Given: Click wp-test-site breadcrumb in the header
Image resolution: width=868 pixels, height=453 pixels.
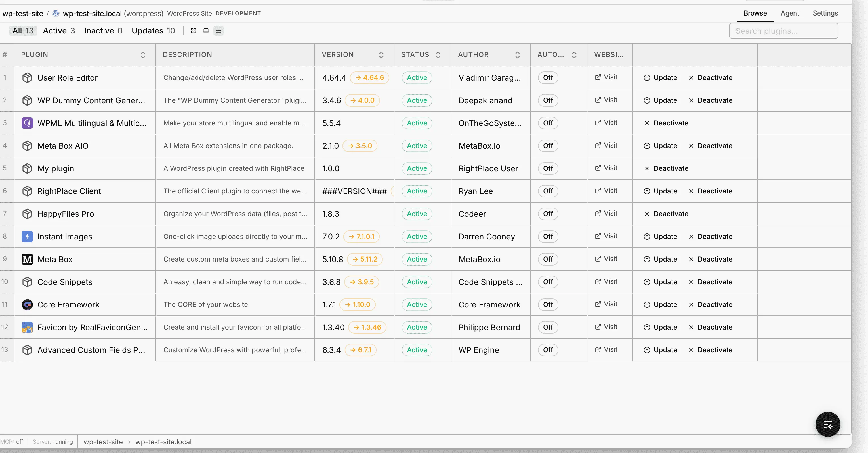Looking at the screenshot, I should pos(23,13).
